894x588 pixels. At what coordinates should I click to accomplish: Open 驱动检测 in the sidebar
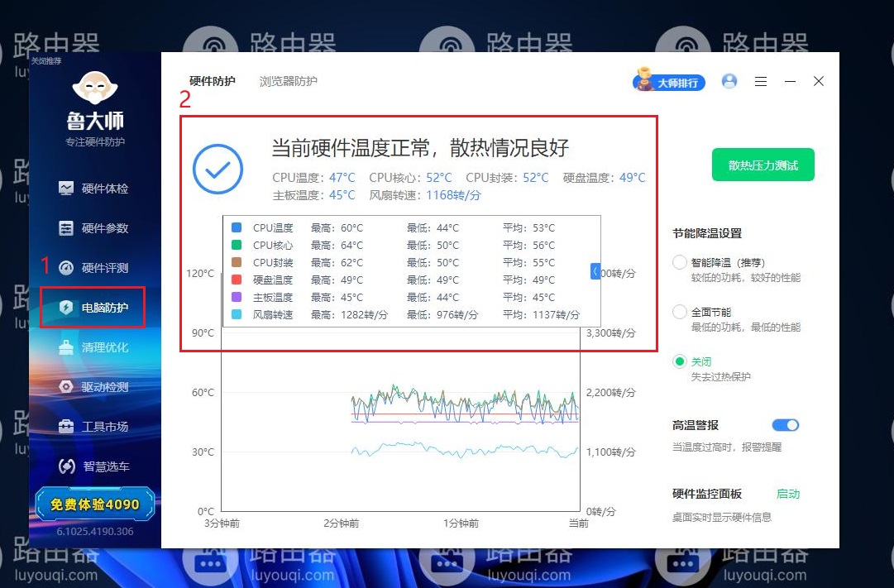(93, 387)
